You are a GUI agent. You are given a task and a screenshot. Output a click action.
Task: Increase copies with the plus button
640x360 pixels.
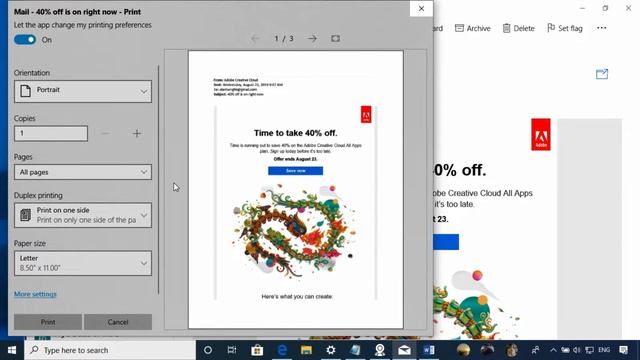click(x=137, y=133)
